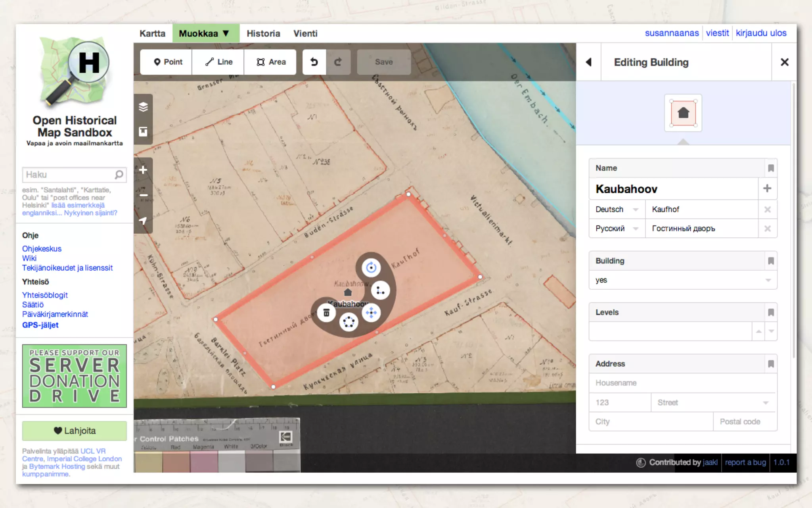
Task: Click the rotate icon in radial menu
Action: pos(371,267)
